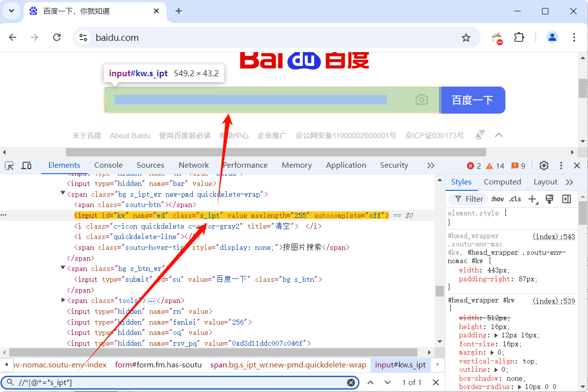Viewport: 588px width, 392px height.
Task: Open the blocked extension icon with red badge
Action: (497, 38)
